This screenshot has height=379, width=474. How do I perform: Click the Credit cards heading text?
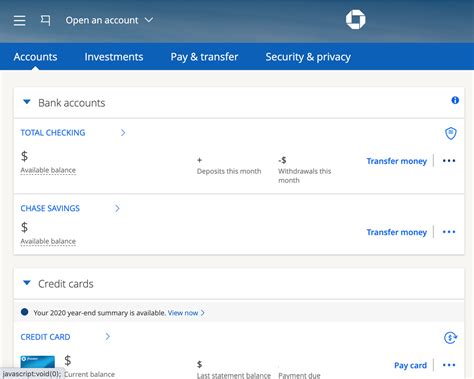coord(66,284)
